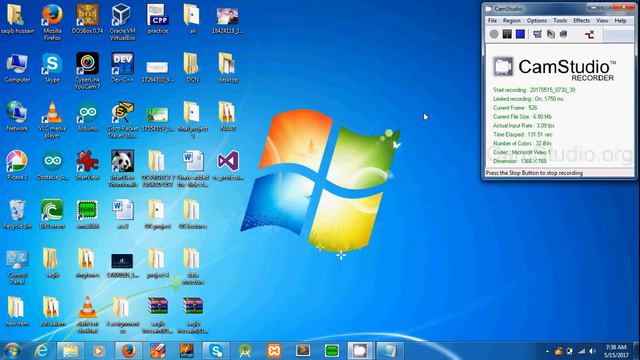Open the Help menu in CamStudio

620,20
